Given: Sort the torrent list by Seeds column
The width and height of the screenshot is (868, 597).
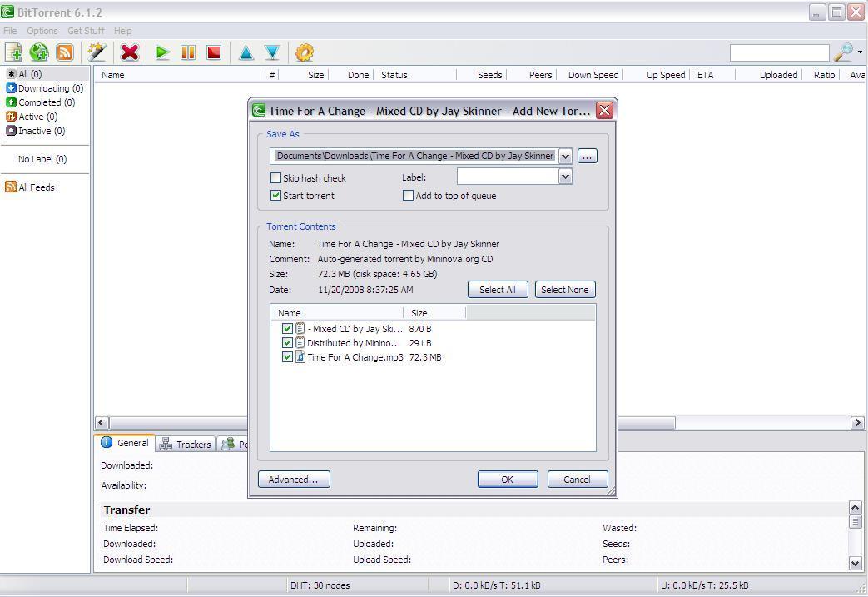Looking at the screenshot, I should (x=482, y=75).
